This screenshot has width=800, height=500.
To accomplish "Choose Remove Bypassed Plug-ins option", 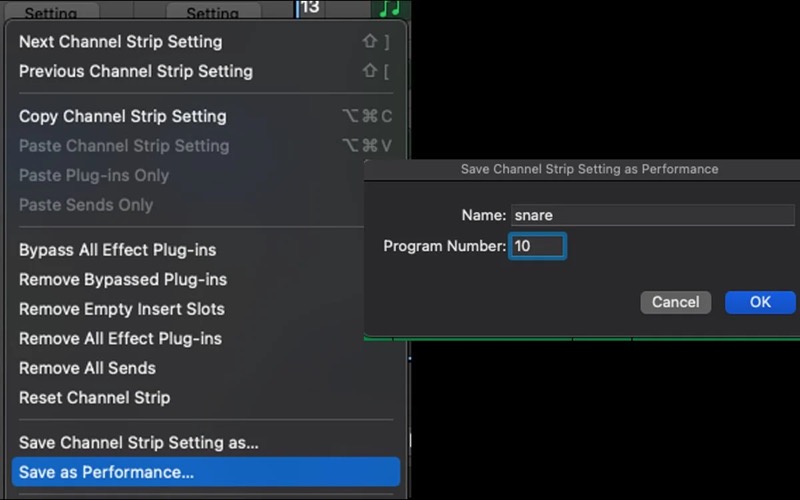I will click(x=122, y=280).
